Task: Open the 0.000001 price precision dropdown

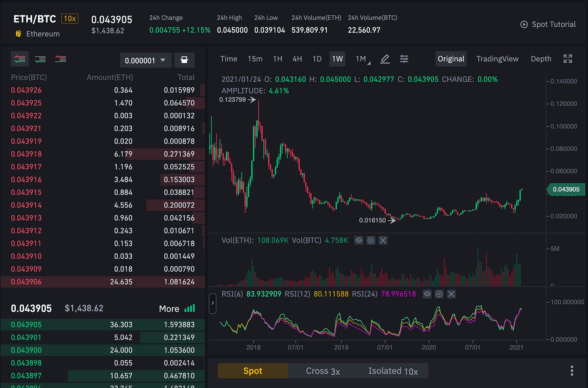Action: [145, 61]
